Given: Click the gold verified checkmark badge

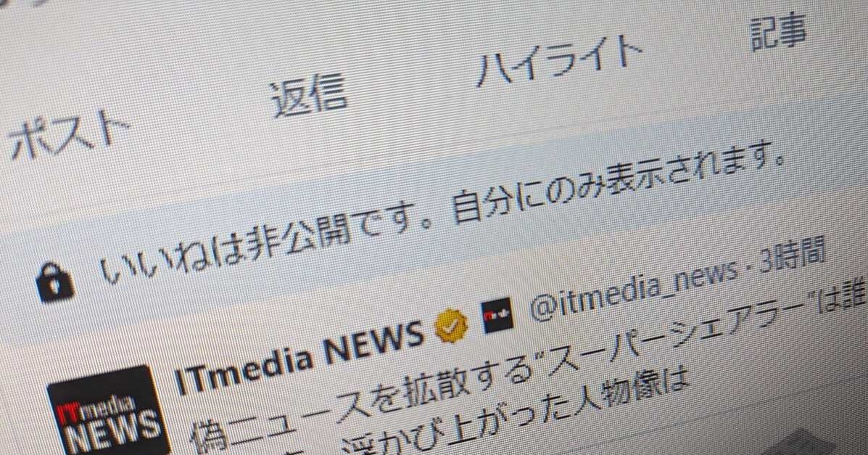Looking at the screenshot, I should click(x=451, y=327).
